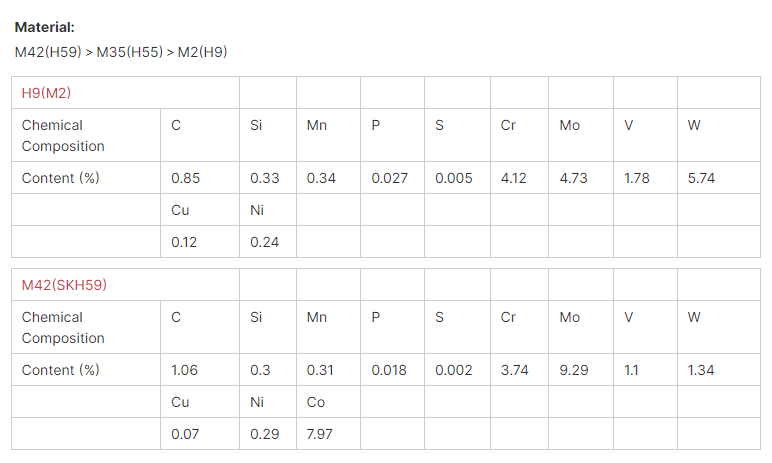772x463 pixels.
Task: Select the phosphorus value 0.027
Action: click(389, 178)
